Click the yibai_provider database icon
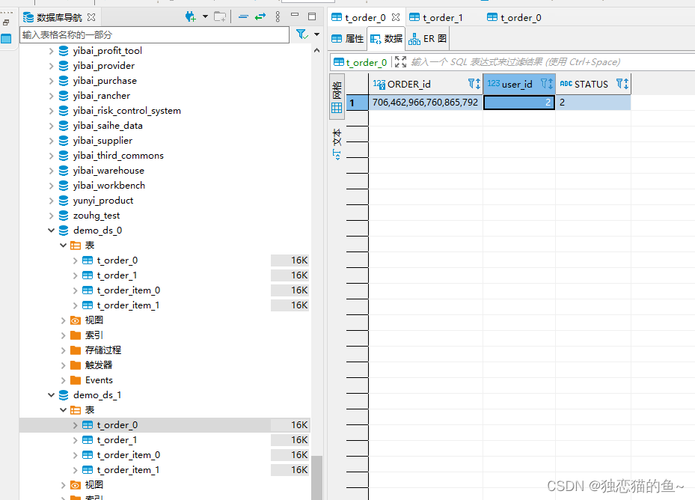Screen dimensions: 695x500 64,66
